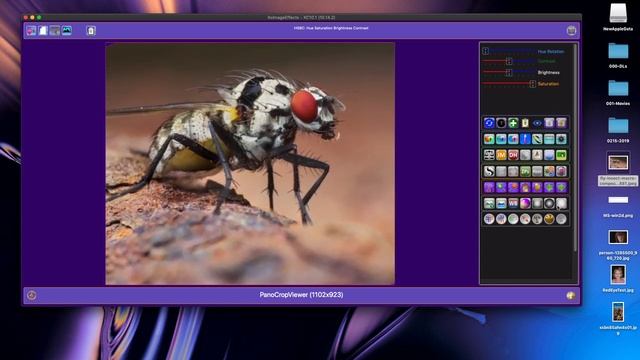The image size is (640, 360).
Task: Click the teal histogram icon in the top toolbar
Action: 67,31
